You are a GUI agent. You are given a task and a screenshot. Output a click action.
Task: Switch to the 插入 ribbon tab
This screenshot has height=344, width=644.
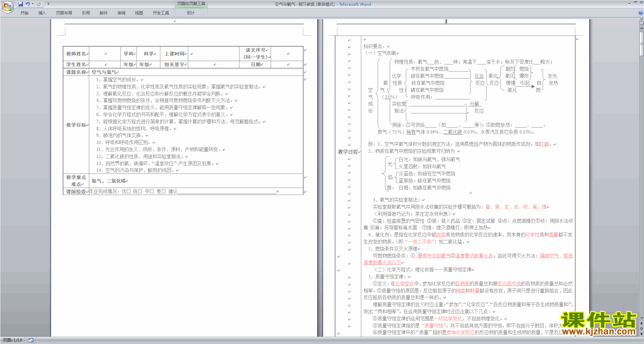pos(42,13)
